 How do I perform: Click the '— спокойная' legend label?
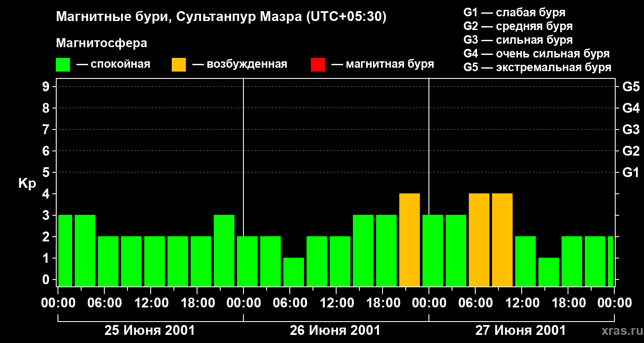click(x=113, y=64)
